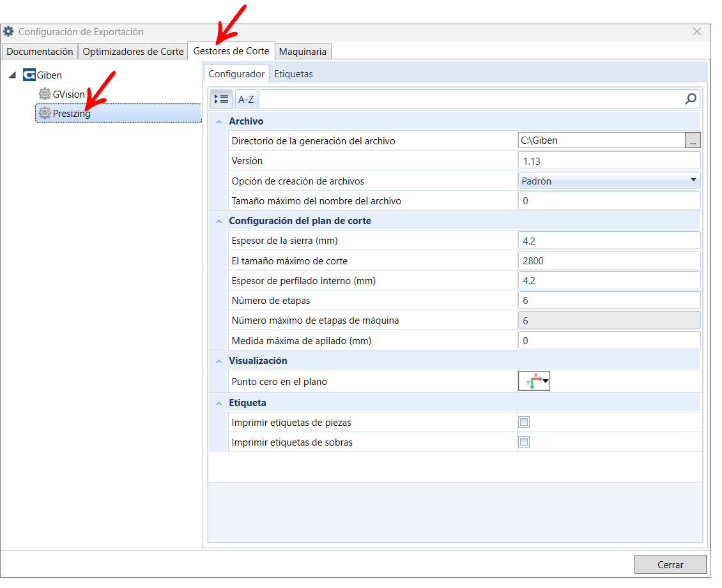Image resolution: width=722 pixels, height=588 pixels.
Task: Click 'Espesor de la sierra (mm)' label
Action: pos(284,241)
